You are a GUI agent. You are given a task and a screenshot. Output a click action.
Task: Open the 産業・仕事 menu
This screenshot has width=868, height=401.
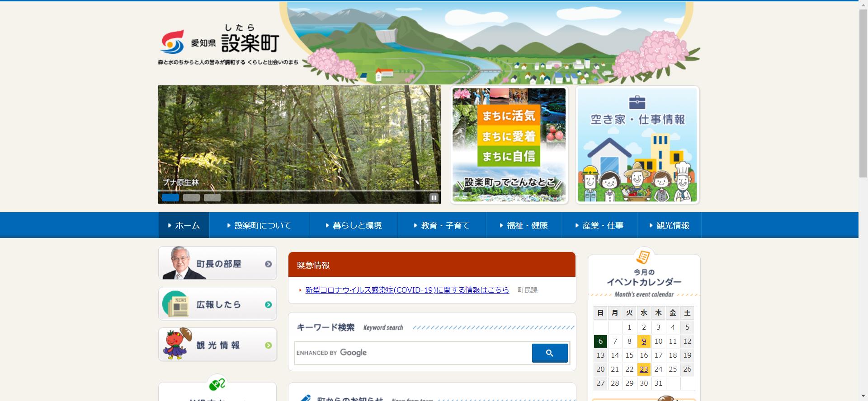click(x=599, y=225)
